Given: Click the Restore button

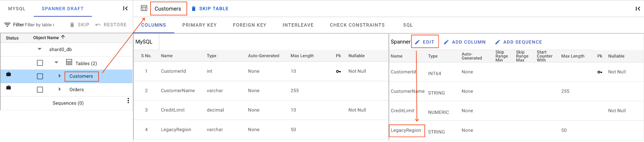Looking at the screenshot, I should (x=111, y=25).
